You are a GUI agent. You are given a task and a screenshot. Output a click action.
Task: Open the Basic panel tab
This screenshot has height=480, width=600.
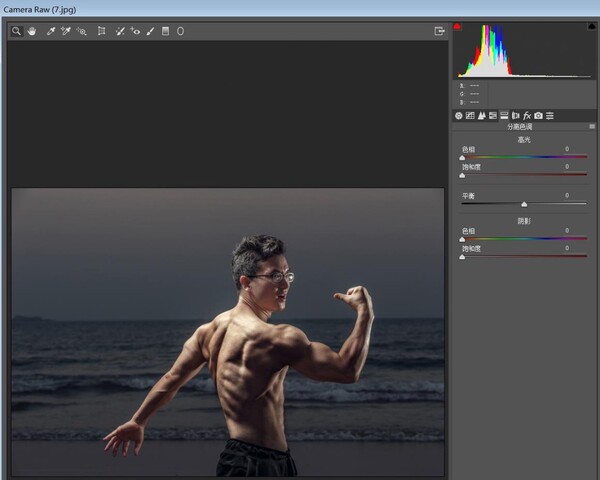click(458, 116)
